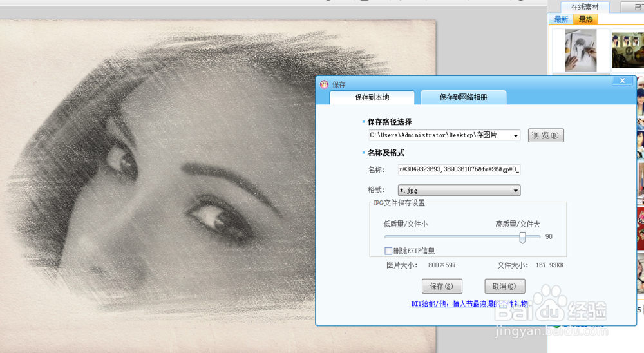Click the JPG quality slider handle
Viewport: 644px width, 353px height.
pos(522,237)
